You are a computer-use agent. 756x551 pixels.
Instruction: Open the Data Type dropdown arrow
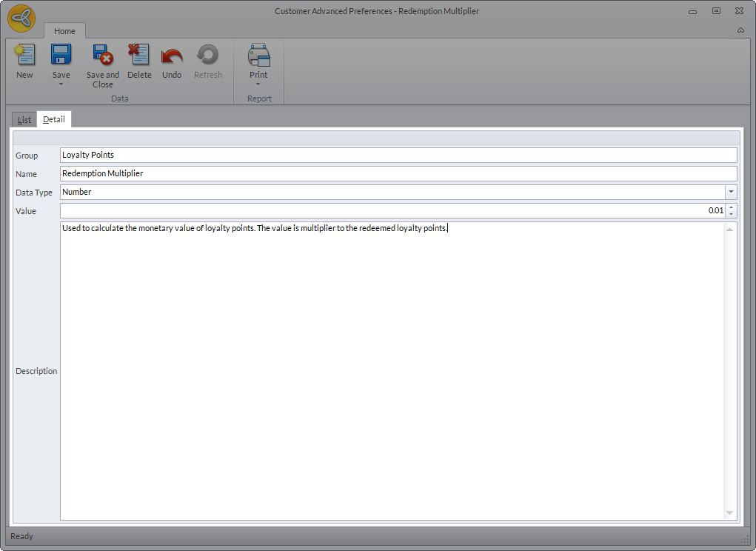tap(731, 192)
